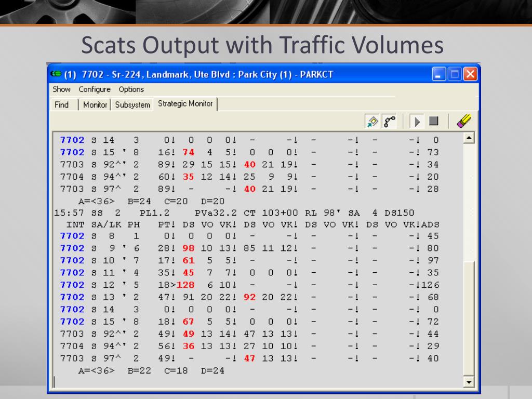The image size is (532, 399).
Task: Click the route nodes toolbar icon
Action: (389, 121)
